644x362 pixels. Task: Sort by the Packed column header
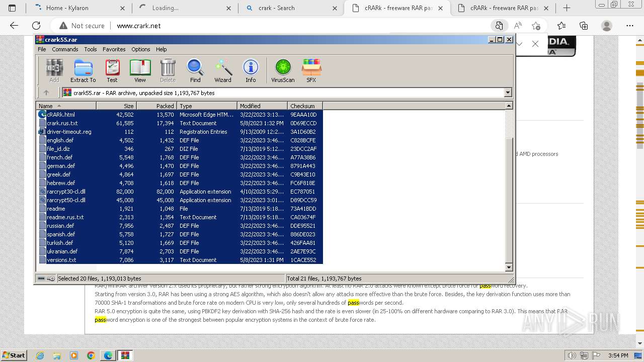(x=156, y=106)
